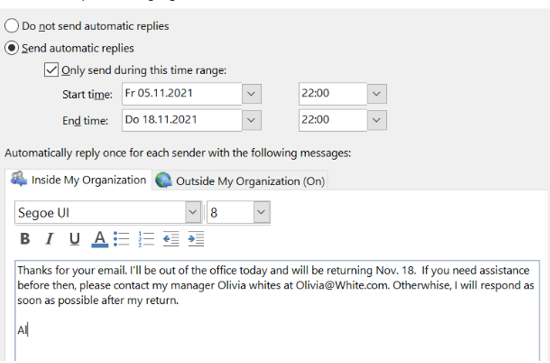Expand the font size dropdown

261,212
